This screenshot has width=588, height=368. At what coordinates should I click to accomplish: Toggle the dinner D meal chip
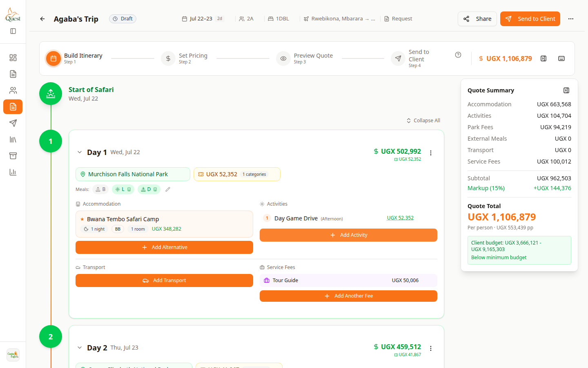point(149,189)
